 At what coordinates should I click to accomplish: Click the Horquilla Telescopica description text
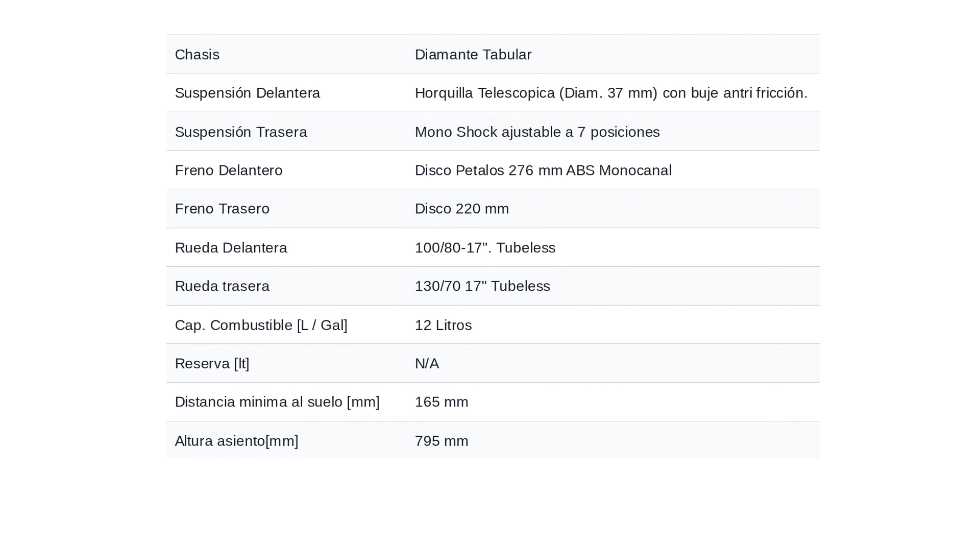(610, 93)
